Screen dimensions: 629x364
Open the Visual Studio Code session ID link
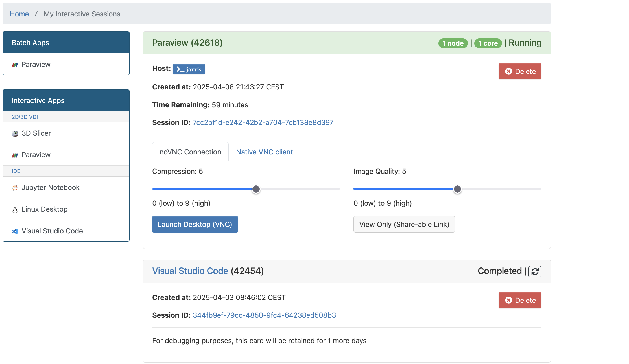(x=264, y=315)
